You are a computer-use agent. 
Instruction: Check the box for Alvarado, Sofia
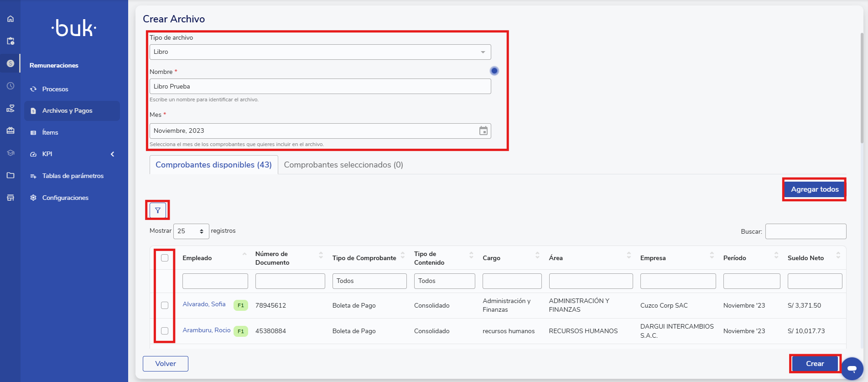(165, 305)
